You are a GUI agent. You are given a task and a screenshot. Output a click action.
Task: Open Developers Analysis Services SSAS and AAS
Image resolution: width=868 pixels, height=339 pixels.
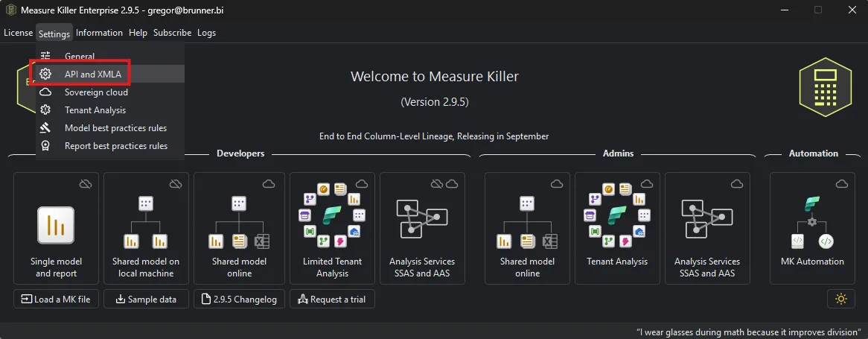pyautogui.click(x=422, y=228)
